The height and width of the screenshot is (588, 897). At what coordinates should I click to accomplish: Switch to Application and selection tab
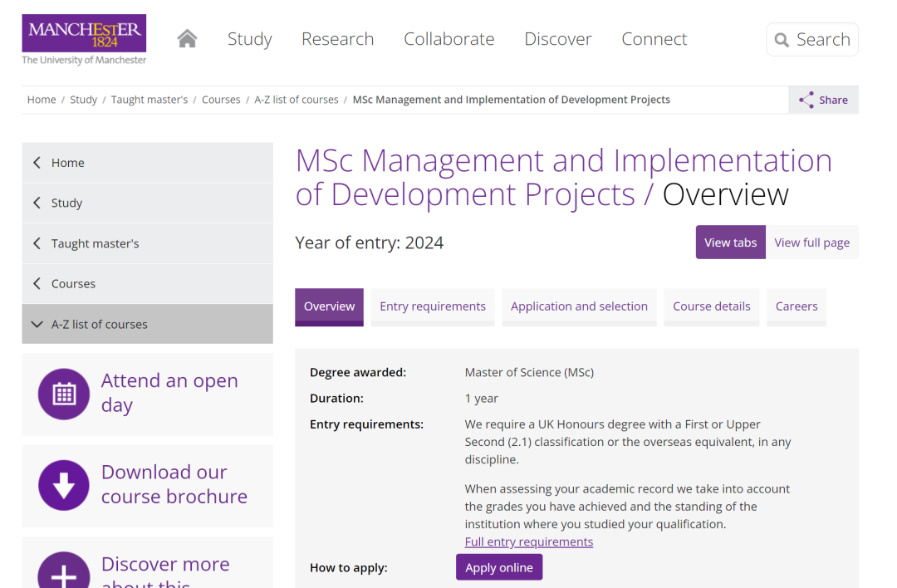coord(579,306)
